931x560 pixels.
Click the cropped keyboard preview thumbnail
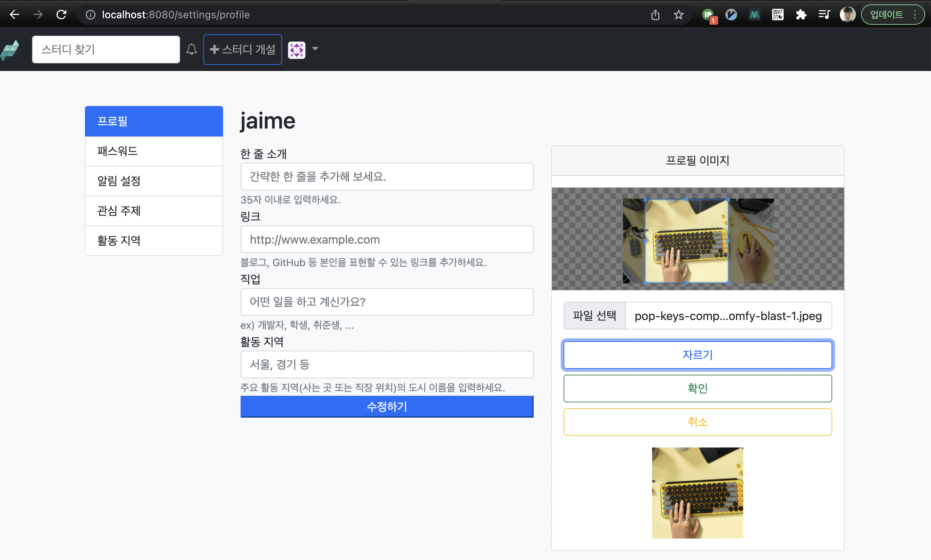pyautogui.click(x=697, y=492)
